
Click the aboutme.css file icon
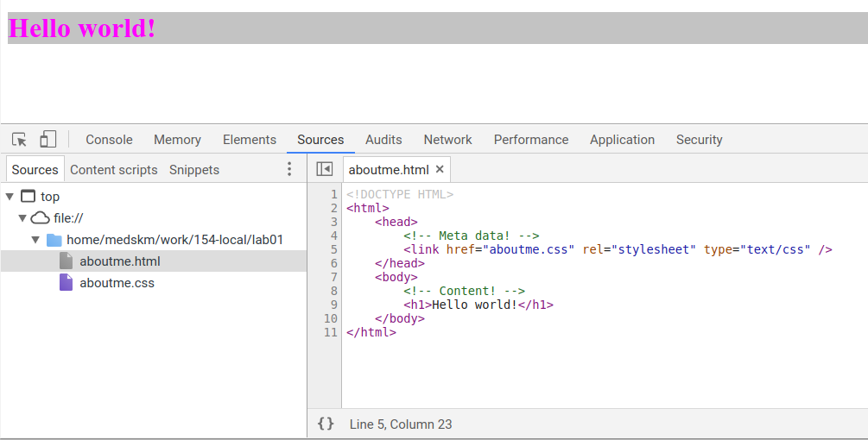[67, 283]
